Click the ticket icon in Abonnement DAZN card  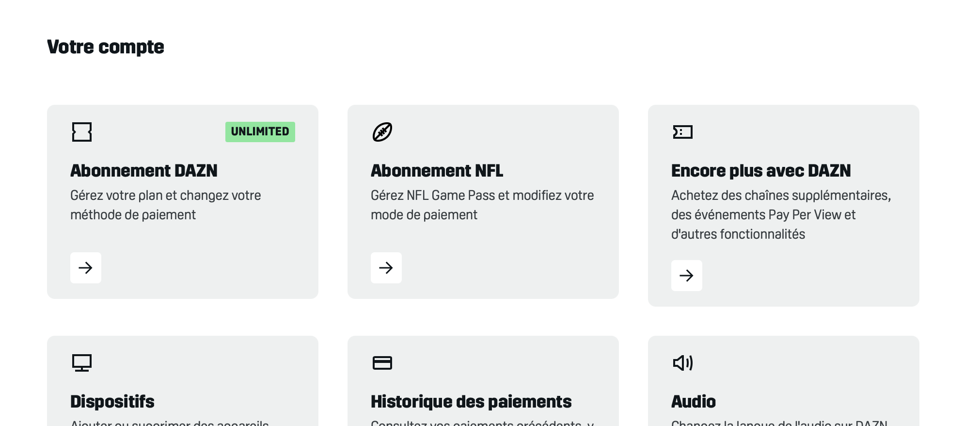coord(82,132)
